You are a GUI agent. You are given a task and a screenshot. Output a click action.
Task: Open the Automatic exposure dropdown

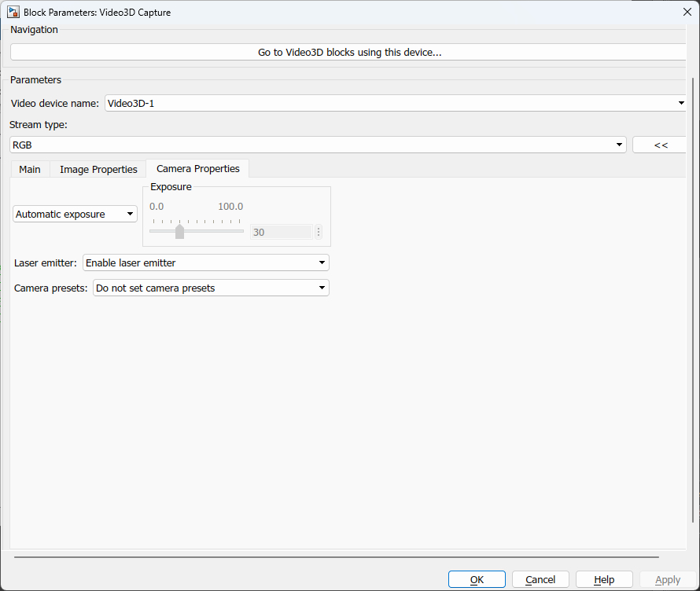click(x=130, y=214)
